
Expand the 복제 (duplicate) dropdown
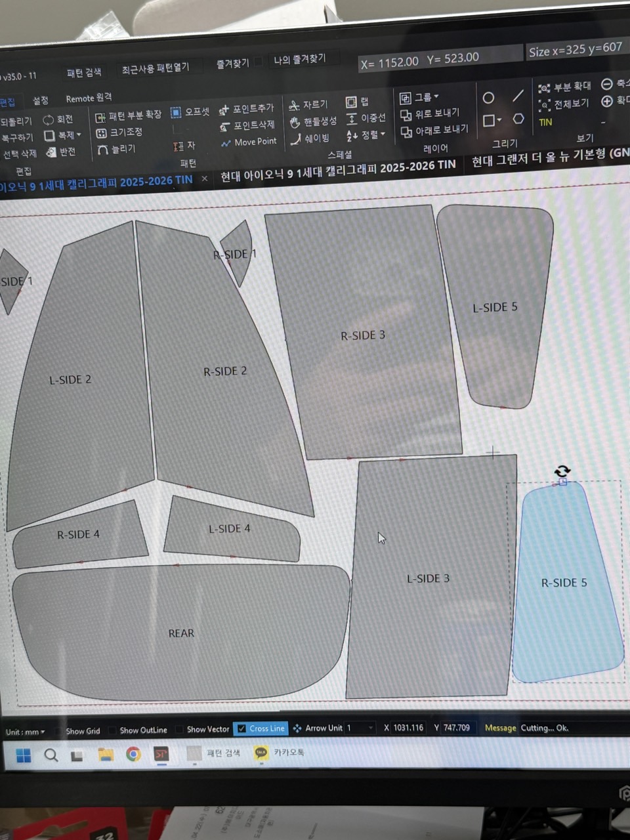tap(79, 135)
